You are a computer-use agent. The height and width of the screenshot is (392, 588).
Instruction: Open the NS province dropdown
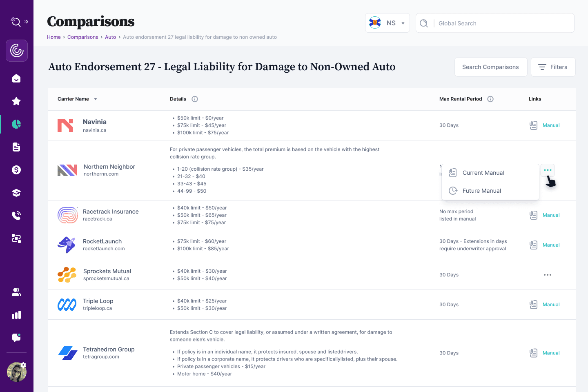[x=387, y=23]
